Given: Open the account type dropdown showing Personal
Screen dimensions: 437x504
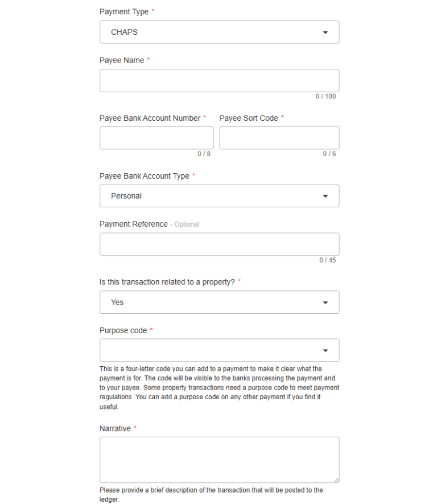Looking at the screenshot, I should point(211,196).
